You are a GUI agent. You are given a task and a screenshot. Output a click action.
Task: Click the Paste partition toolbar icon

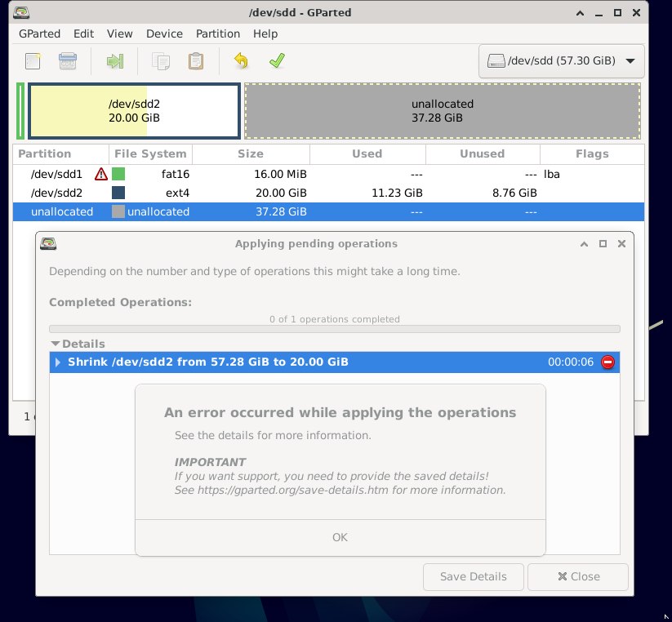click(x=196, y=61)
